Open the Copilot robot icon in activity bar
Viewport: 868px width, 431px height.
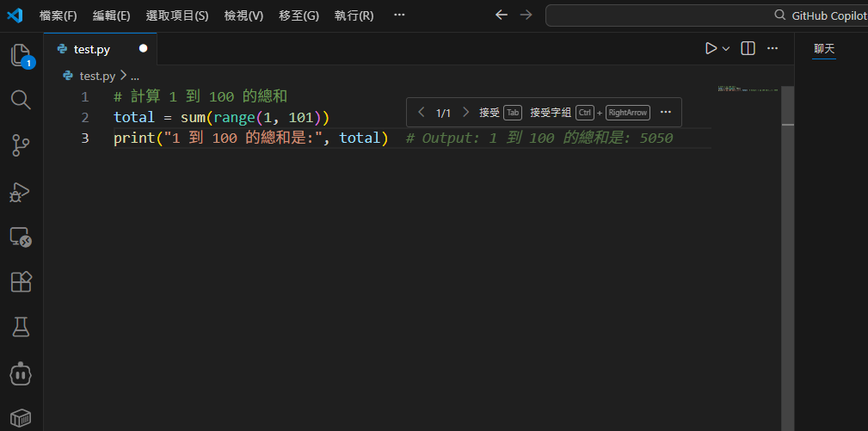point(21,374)
